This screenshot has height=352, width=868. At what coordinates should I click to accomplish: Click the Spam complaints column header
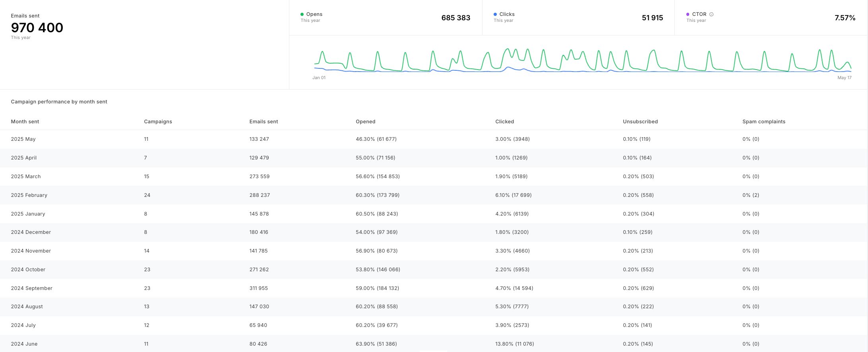point(763,122)
